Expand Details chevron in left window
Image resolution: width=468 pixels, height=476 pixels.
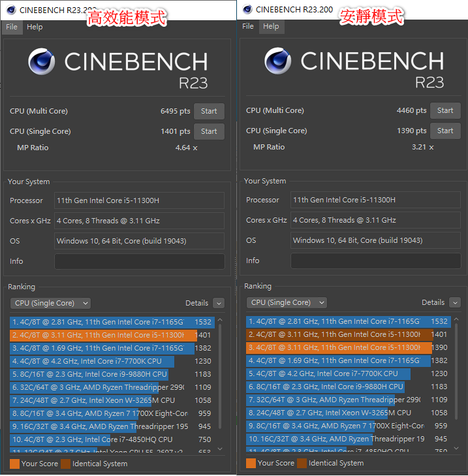219,303
